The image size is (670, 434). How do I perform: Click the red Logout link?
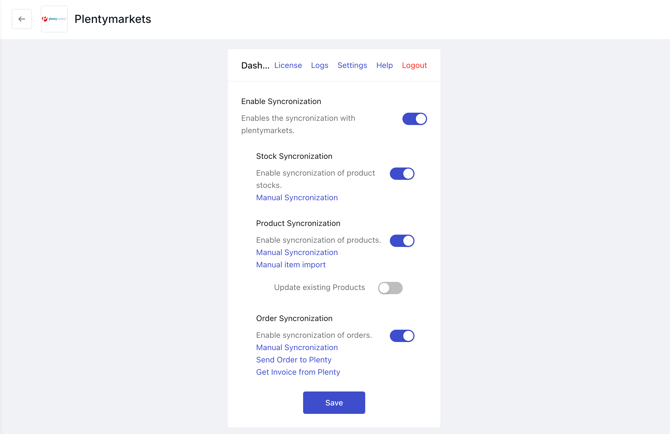click(x=414, y=65)
